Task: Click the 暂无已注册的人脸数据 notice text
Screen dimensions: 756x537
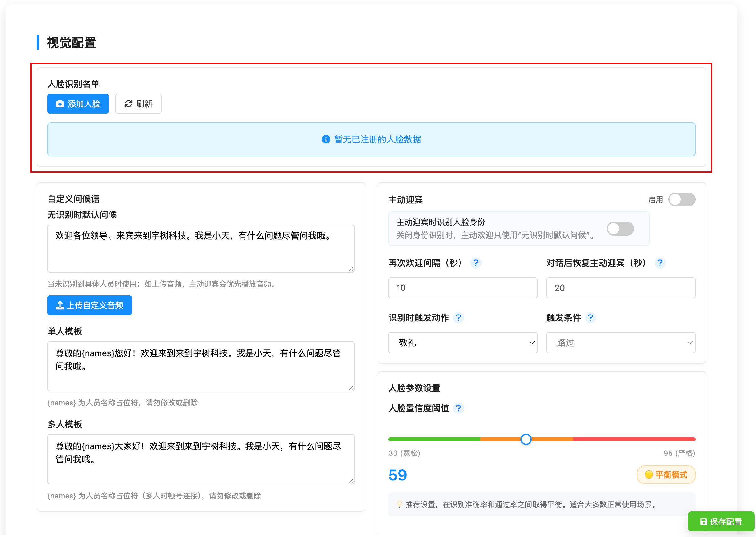Action: click(377, 140)
